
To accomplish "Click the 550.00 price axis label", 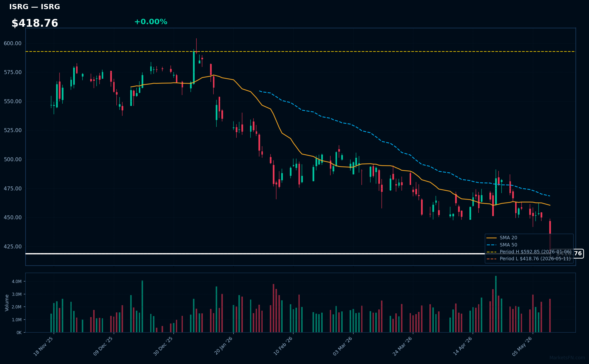I will 13,101.
